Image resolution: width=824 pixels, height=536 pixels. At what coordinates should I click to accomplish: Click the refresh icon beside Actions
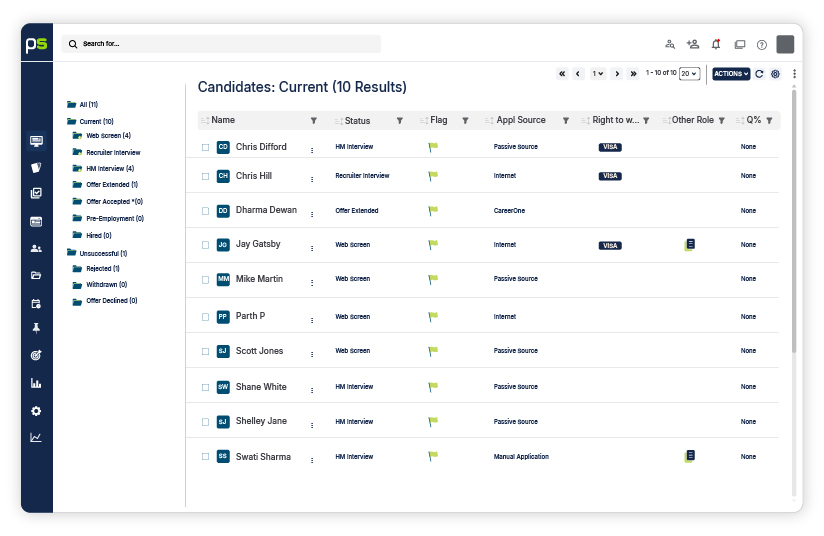click(x=759, y=74)
